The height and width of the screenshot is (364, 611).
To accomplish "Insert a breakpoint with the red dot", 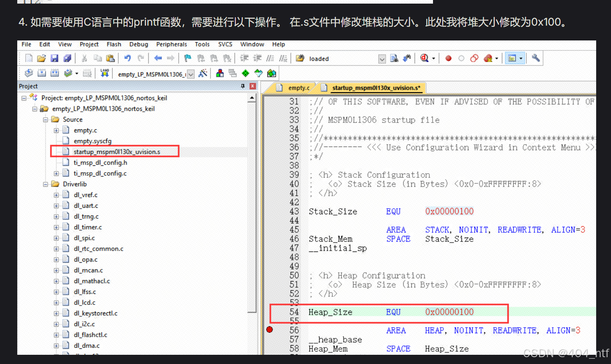I will click(x=448, y=58).
